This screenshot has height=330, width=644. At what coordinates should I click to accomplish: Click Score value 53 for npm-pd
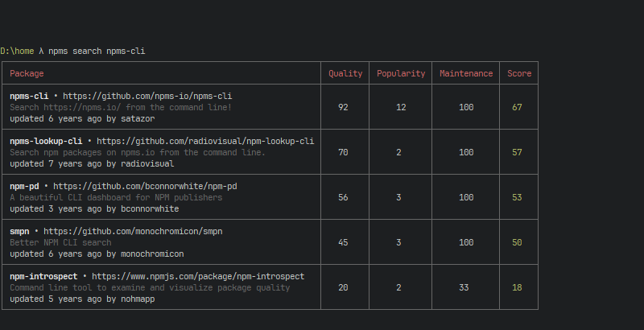(x=517, y=198)
